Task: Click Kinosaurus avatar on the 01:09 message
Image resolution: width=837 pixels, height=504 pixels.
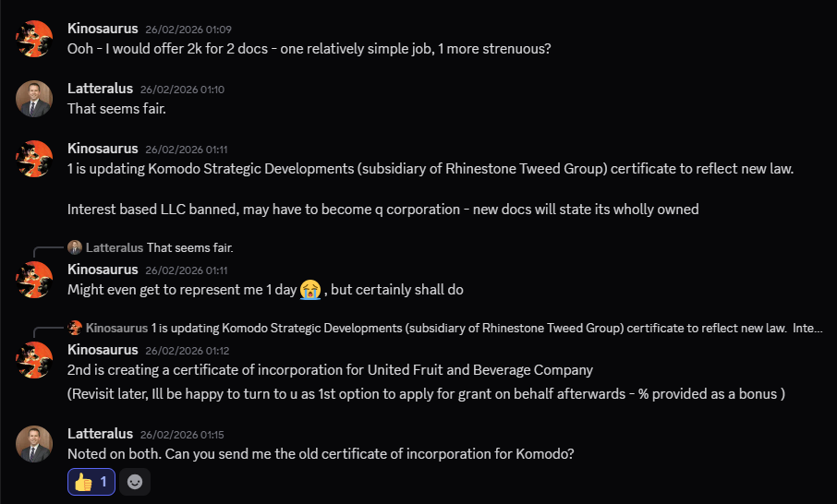Action: tap(34, 39)
